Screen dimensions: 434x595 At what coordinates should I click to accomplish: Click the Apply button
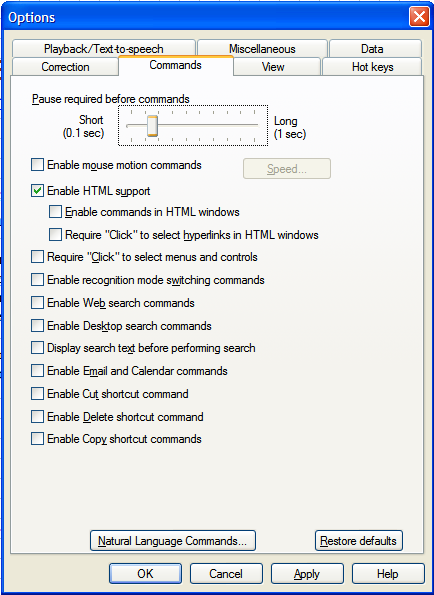[x=307, y=573]
